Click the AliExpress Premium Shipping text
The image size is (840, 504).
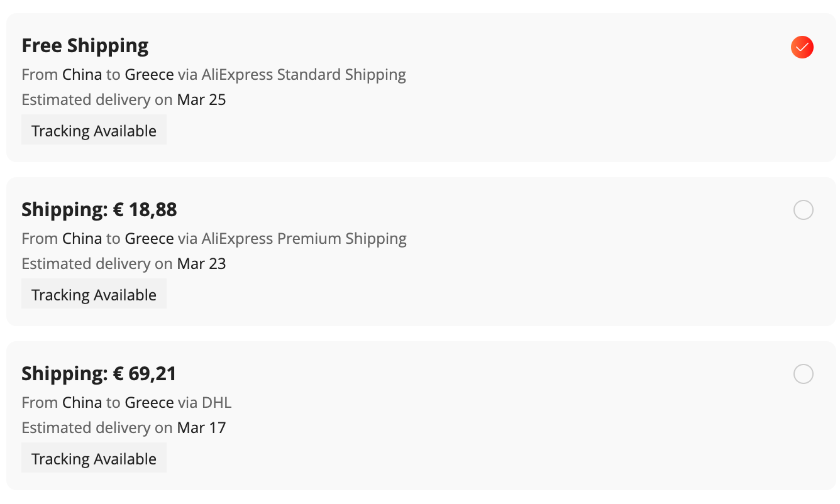tap(304, 239)
